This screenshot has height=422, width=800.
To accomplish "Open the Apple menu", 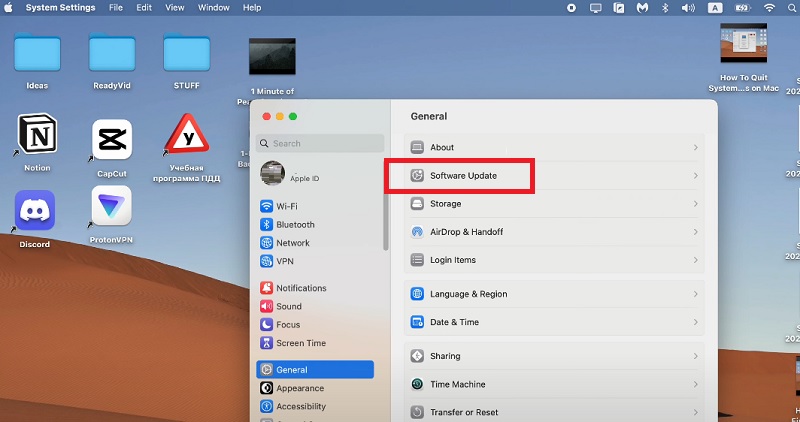I will 8,8.
